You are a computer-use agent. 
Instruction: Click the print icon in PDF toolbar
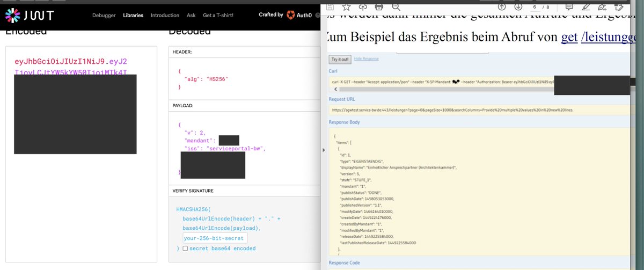coord(379,6)
